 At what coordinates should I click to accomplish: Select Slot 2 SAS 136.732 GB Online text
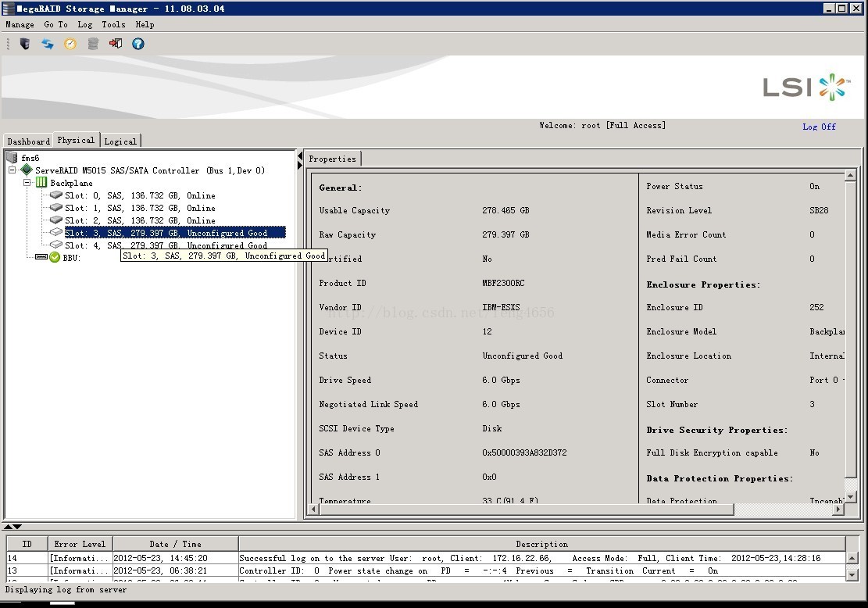pos(140,220)
